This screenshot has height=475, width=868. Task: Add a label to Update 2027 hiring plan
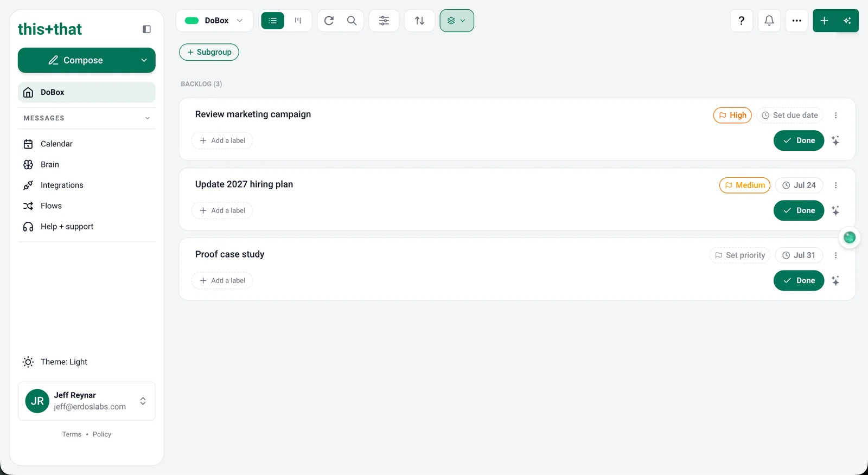click(222, 210)
